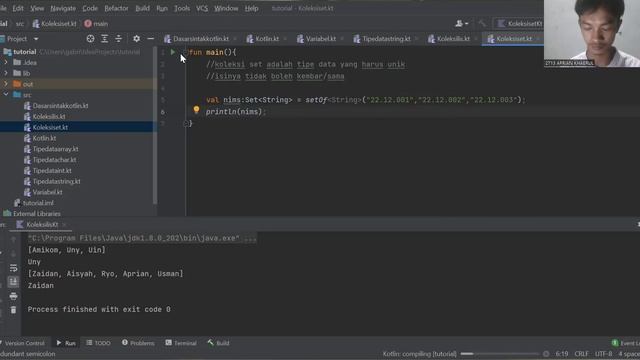Switch to Tipedatastring.kt editor tab
The width and height of the screenshot is (640, 360).
[x=386, y=39]
